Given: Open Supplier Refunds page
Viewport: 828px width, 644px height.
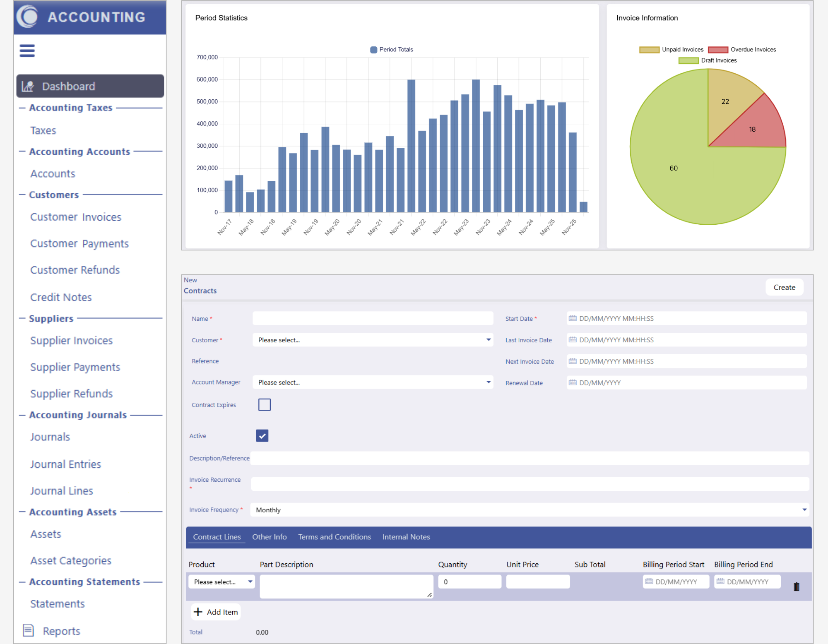Looking at the screenshot, I should click(71, 394).
